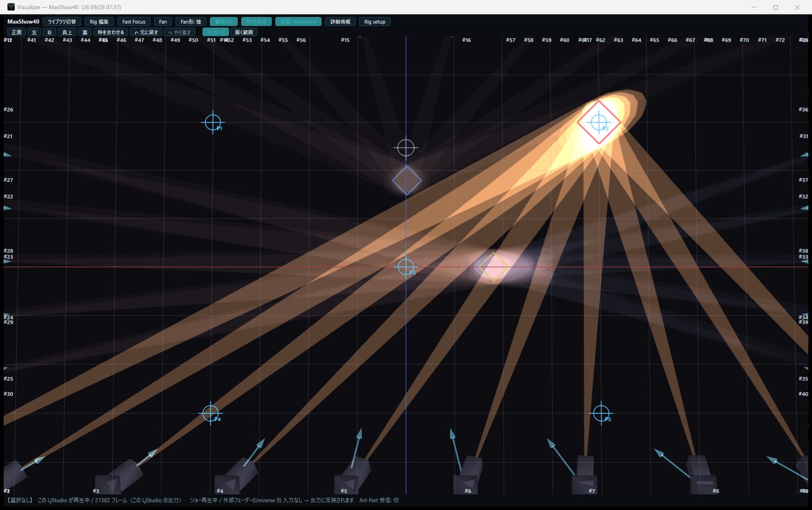
Task: Open the 詳細情報 details panel
Action: pos(340,21)
